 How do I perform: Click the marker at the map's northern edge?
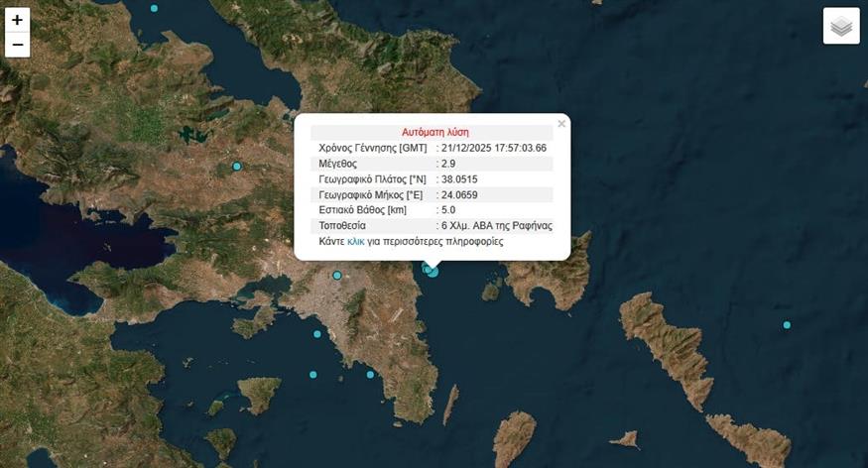[x=154, y=8]
